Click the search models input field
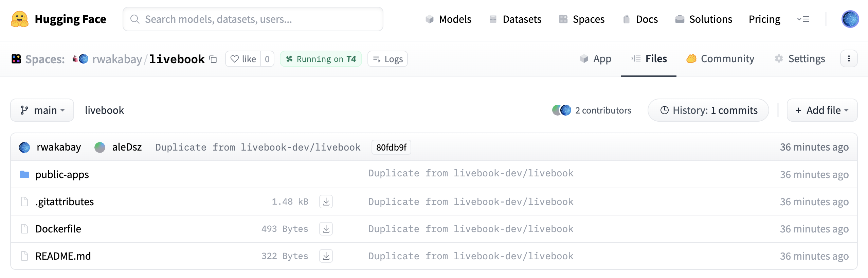The image size is (868, 278). coord(253,19)
